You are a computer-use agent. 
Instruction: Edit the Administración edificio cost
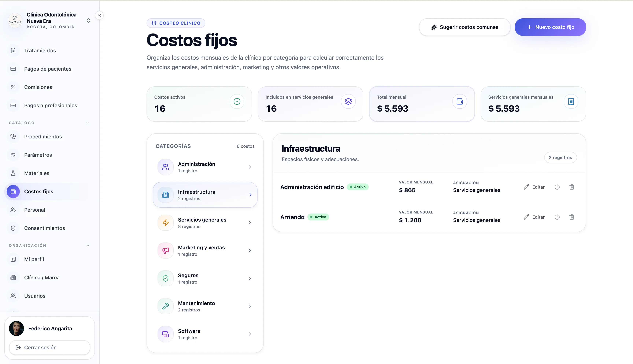[x=534, y=187]
